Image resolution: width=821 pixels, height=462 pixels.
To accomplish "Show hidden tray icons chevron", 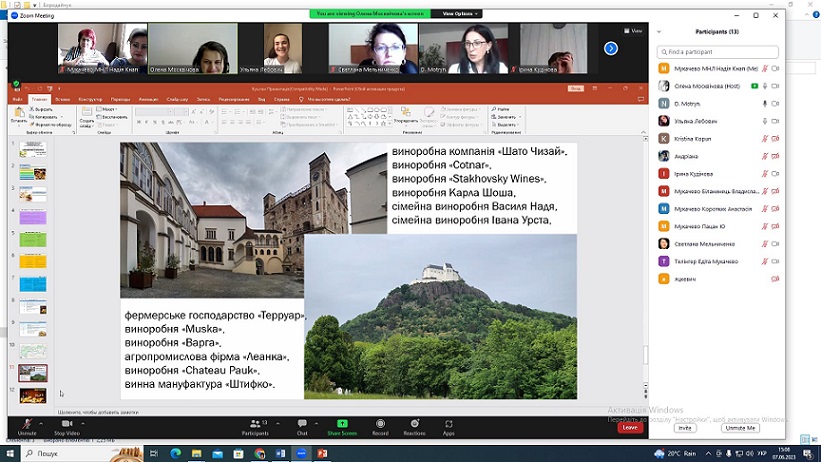I will pos(708,453).
